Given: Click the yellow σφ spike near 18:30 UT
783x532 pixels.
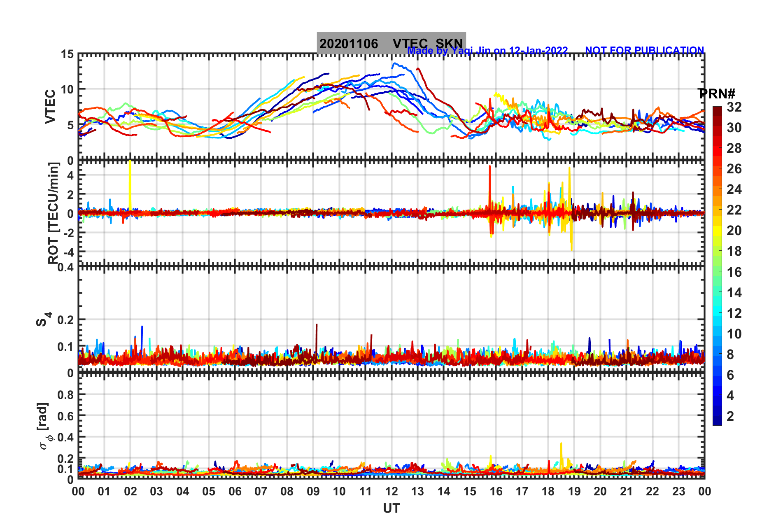Looking at the screenshot, I should coord(561,455).
